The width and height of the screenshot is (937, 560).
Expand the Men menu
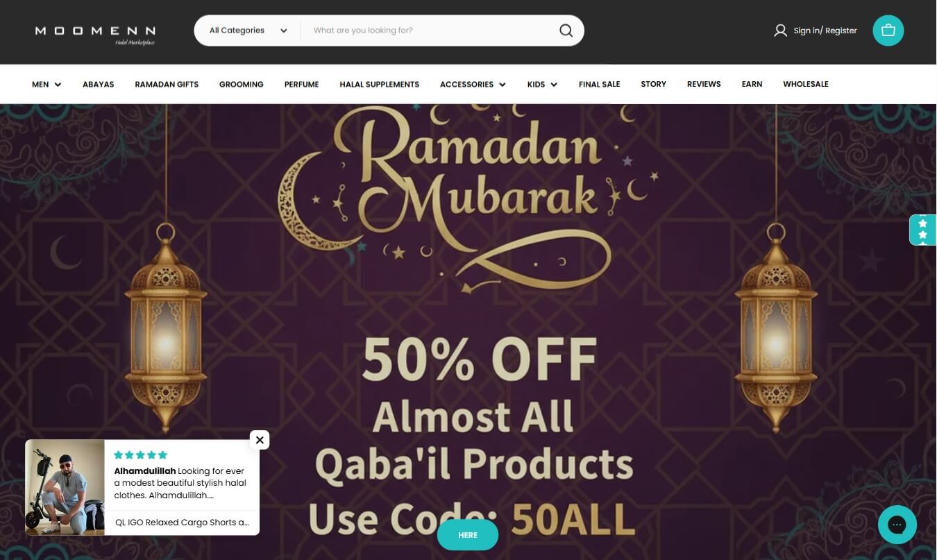click(47, 84)
